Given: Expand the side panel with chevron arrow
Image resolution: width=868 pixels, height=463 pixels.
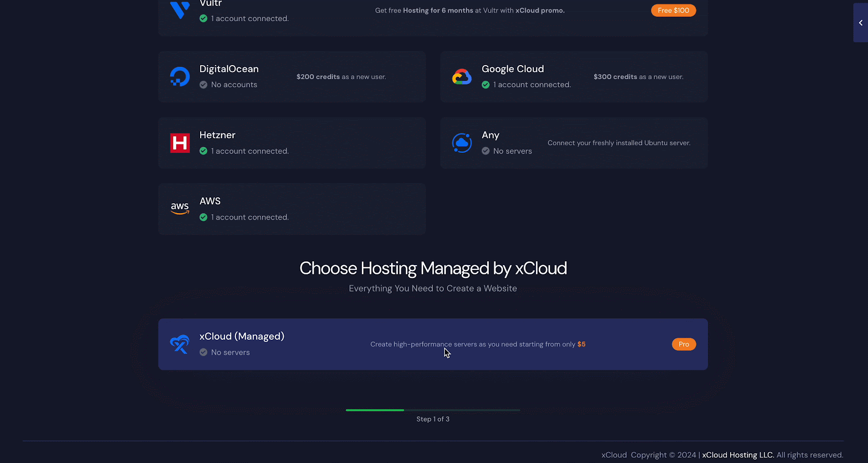Looking at the screenshot, I should pyautogui.click(x=860, y=23).
